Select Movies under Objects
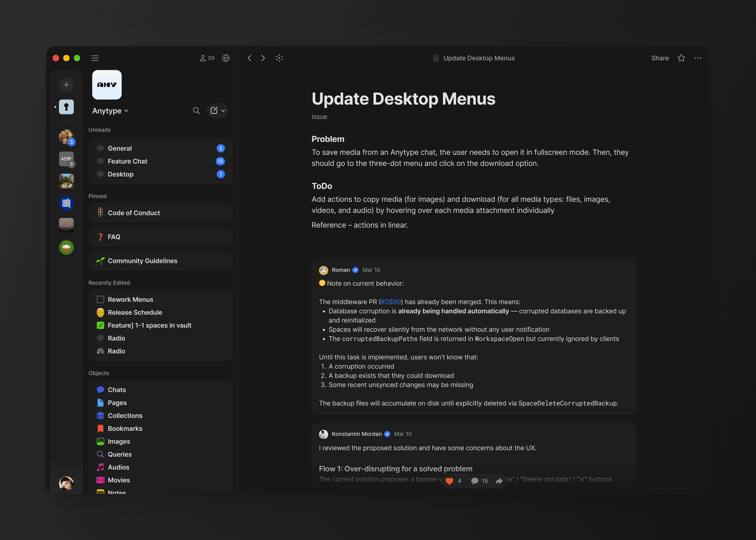The height and width of the screenshot is (540, 756). (160, 480)
